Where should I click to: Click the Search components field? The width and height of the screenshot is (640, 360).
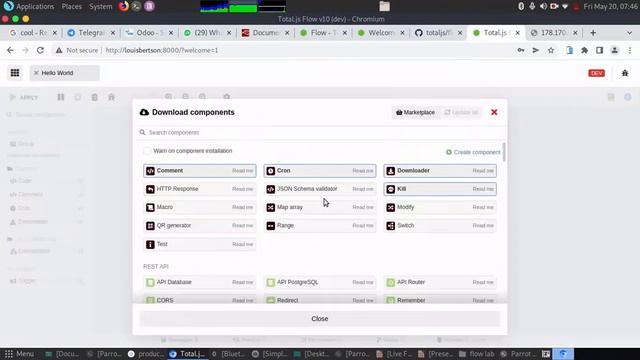(x=320, y=133)
